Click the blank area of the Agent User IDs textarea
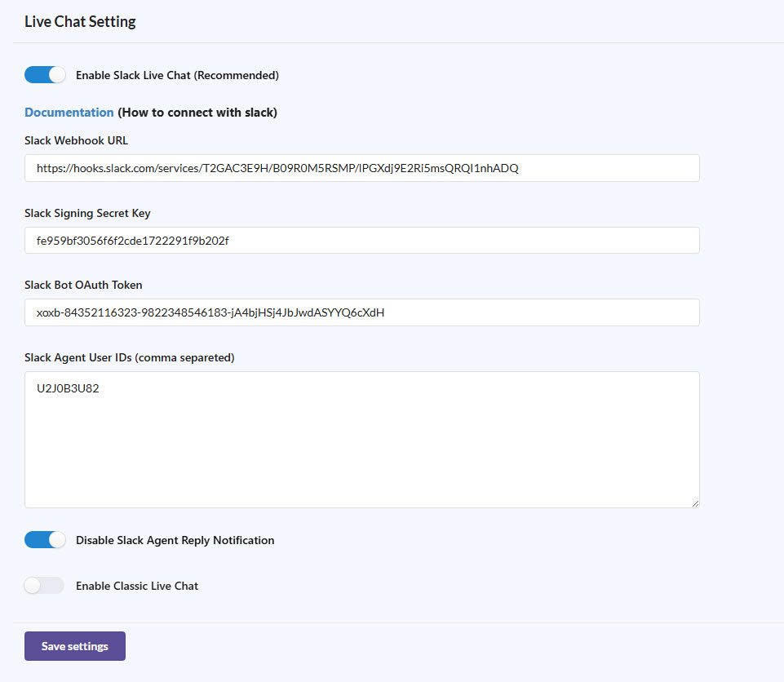 (361, 457)
